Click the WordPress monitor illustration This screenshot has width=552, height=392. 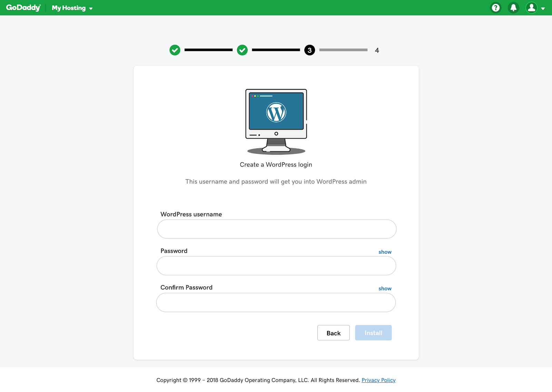pos(276,121)
